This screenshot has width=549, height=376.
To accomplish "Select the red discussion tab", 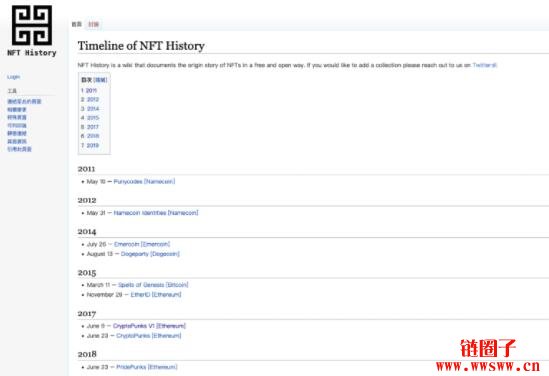I will pos(93,24).
